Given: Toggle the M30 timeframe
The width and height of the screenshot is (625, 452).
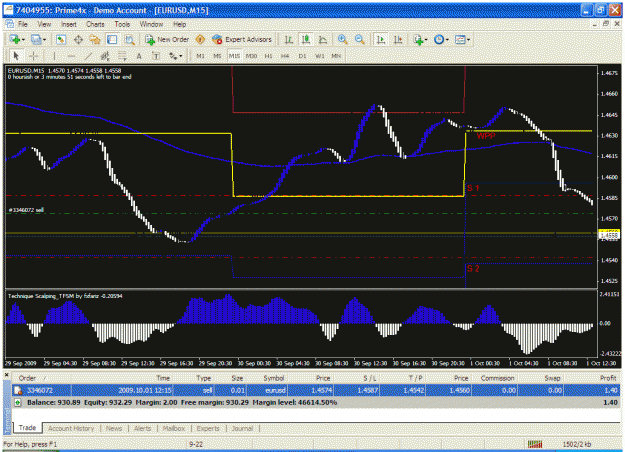Looking at the screenshot, I should click(251, 56).
